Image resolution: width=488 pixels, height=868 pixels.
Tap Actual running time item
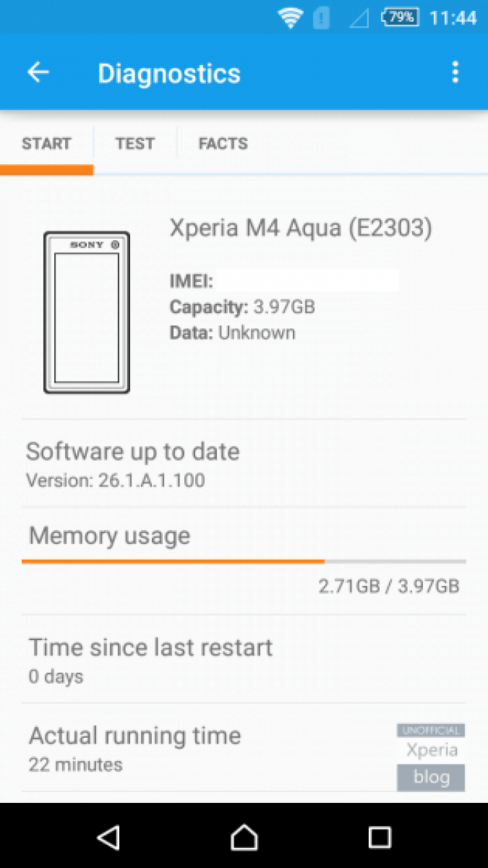tap(134, 746)
